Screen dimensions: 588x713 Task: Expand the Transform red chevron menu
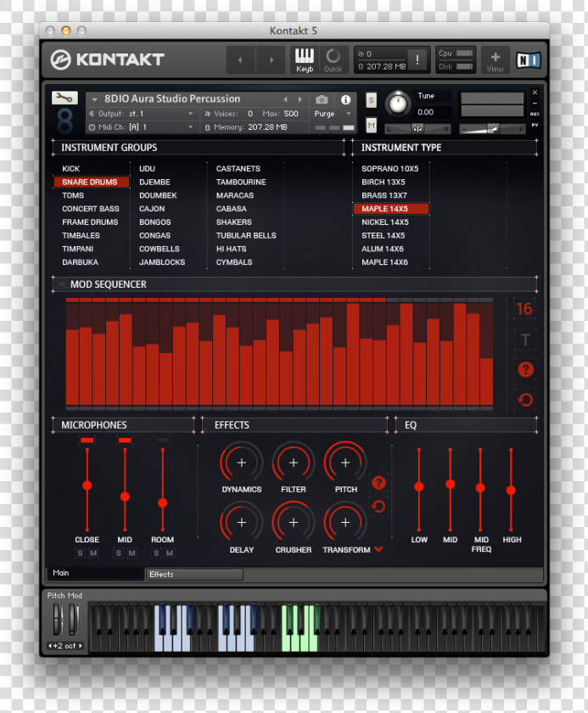378,549
